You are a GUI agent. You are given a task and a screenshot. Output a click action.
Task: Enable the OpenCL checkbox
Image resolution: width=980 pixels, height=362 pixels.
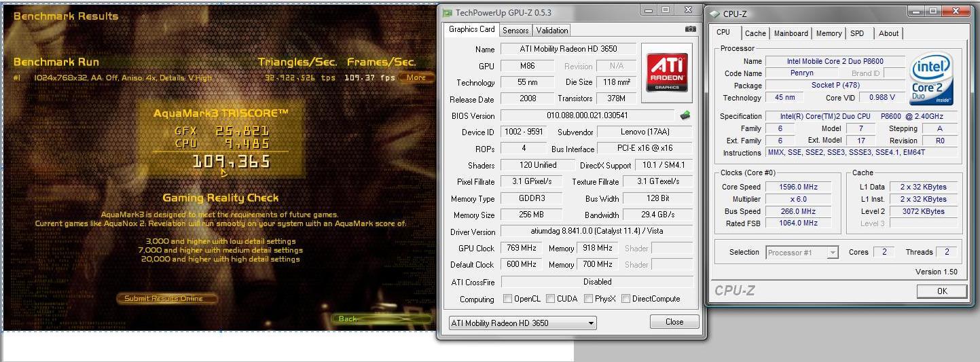tap(508, 299)
